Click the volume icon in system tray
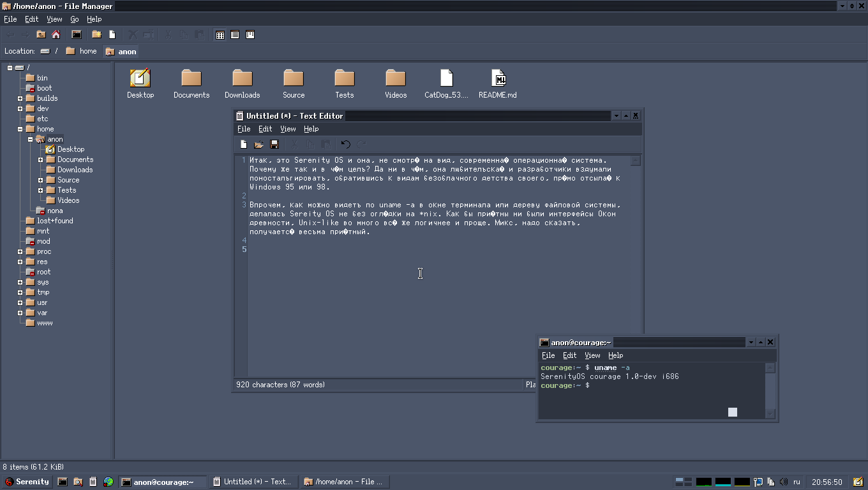This screenshot has height=490, width=868. point(784,482)
